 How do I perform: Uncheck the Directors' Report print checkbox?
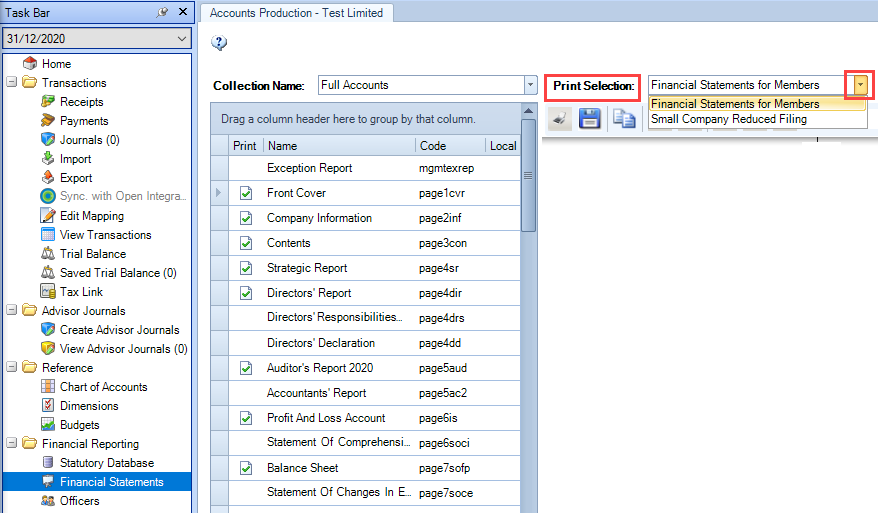[246, 293]
